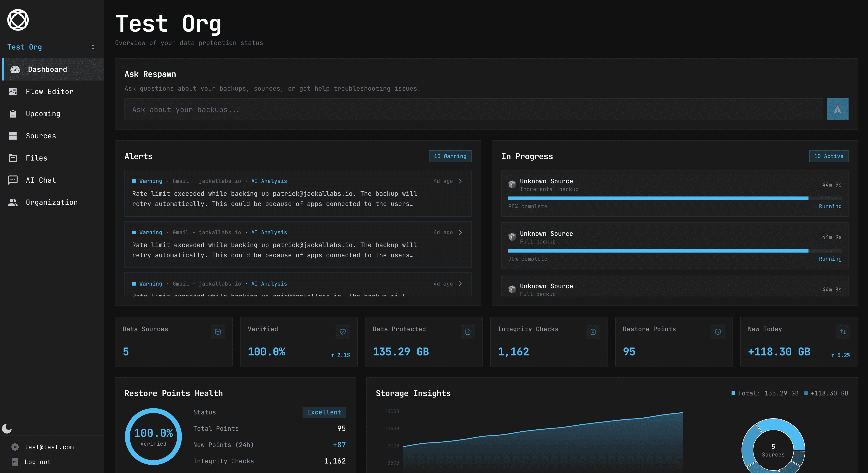Expand second Warning alert chevron

tap(460, 233)
